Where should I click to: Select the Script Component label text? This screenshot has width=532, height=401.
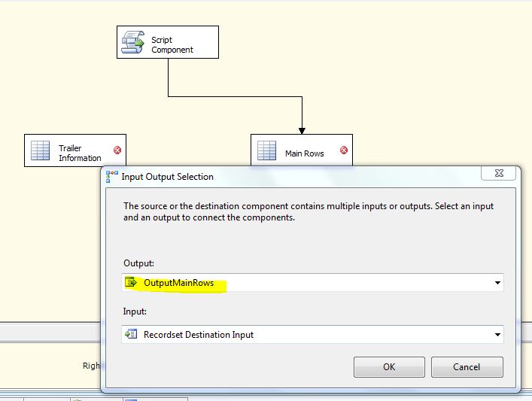[172, 44]
